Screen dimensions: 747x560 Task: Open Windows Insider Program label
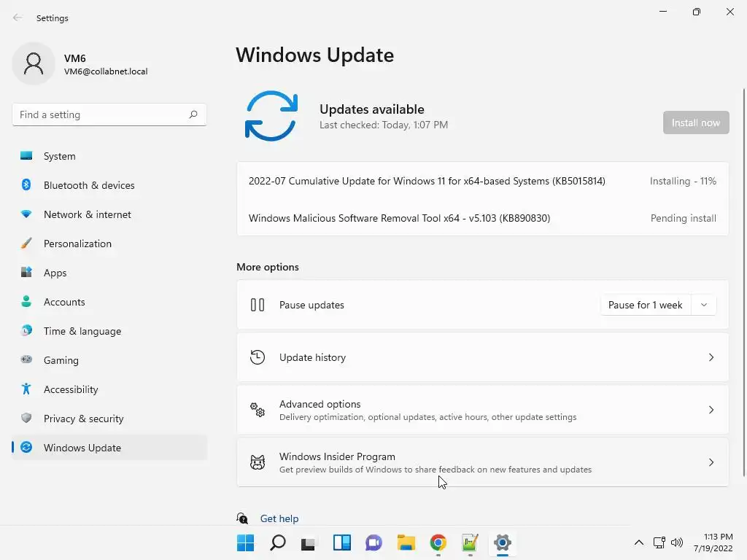coord(337,456)
